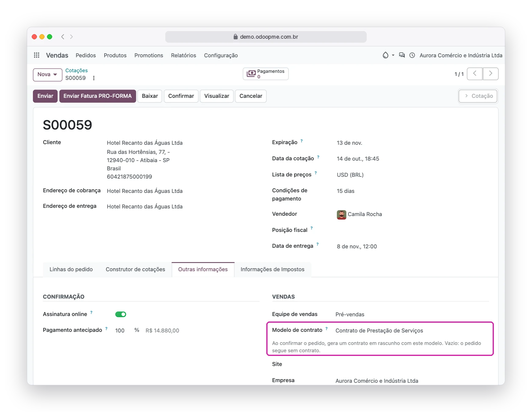
Task: Toggle the Assinatura online switch
Action: pos(121,314)
